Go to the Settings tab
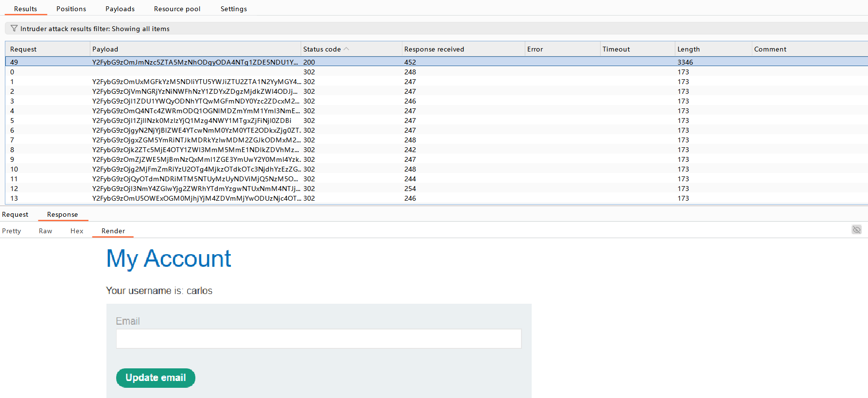The width and height of the screenshot is (868, 398). click(x=233, y=9)
